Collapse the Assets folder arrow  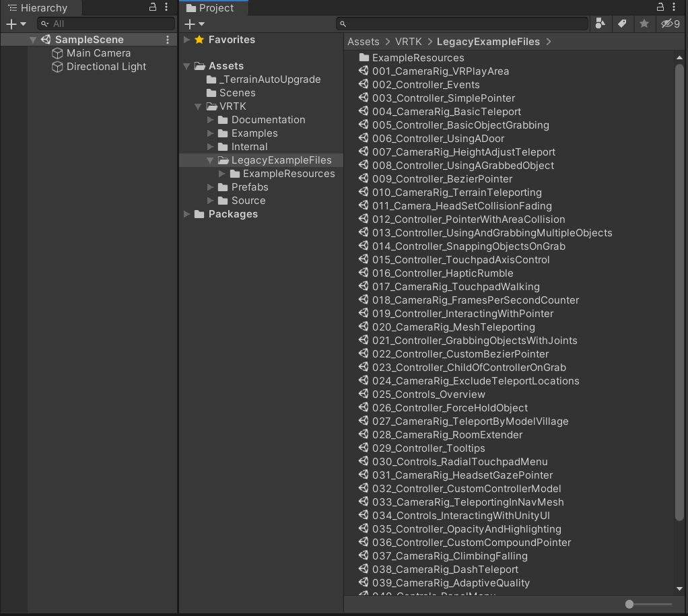(x=186, y=66)
